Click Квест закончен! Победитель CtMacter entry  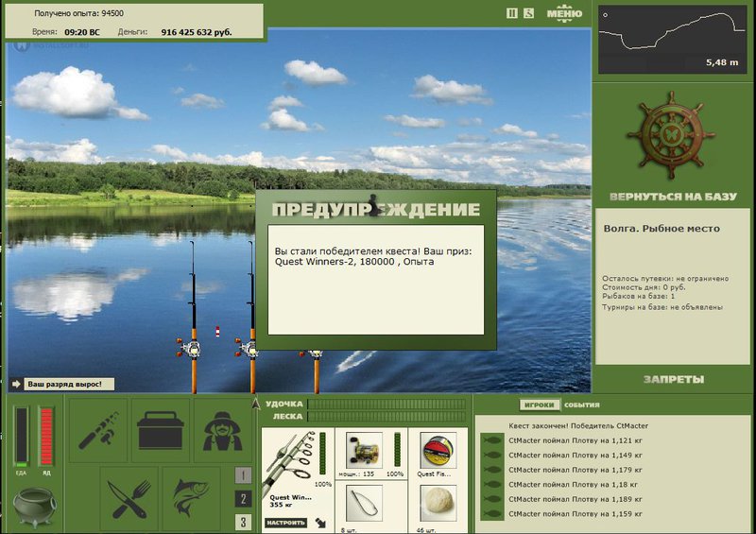tap(578, 426)
